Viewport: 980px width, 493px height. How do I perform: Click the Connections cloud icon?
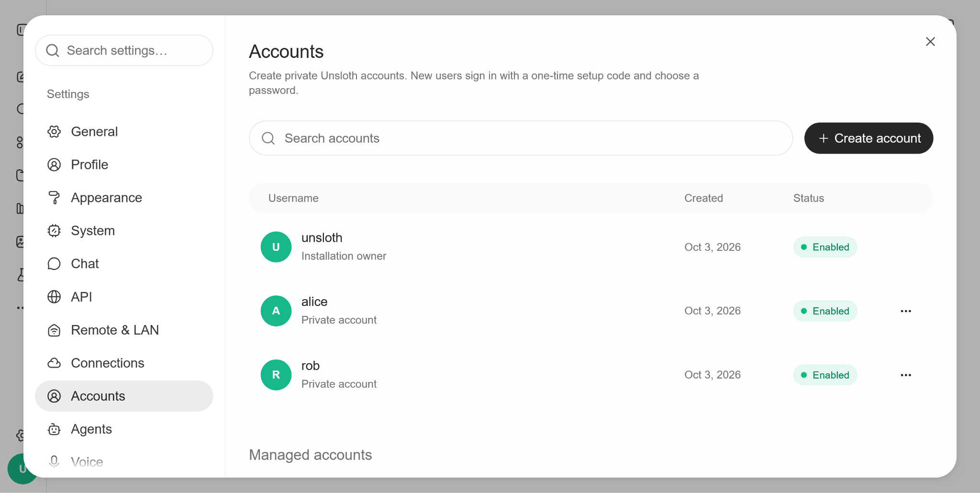pyautogui.click(x=54, y=363)
